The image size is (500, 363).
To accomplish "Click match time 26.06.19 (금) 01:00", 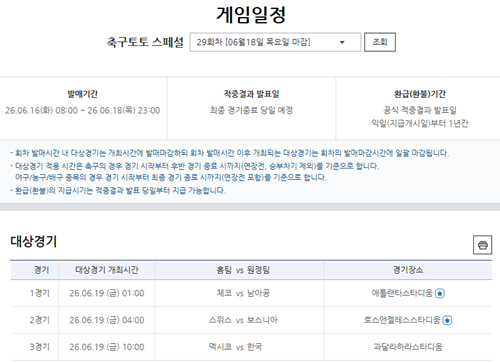I will (x=107, y=293).
